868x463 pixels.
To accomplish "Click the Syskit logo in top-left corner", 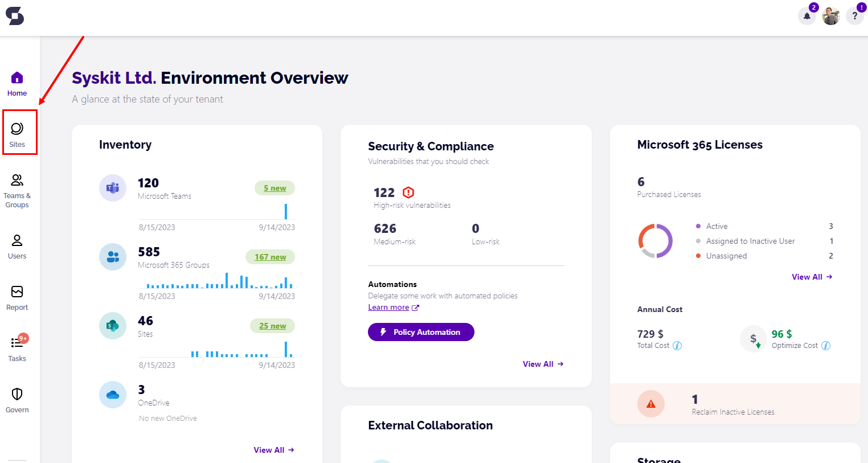I will pyautogui.click(x=15, y=16).
